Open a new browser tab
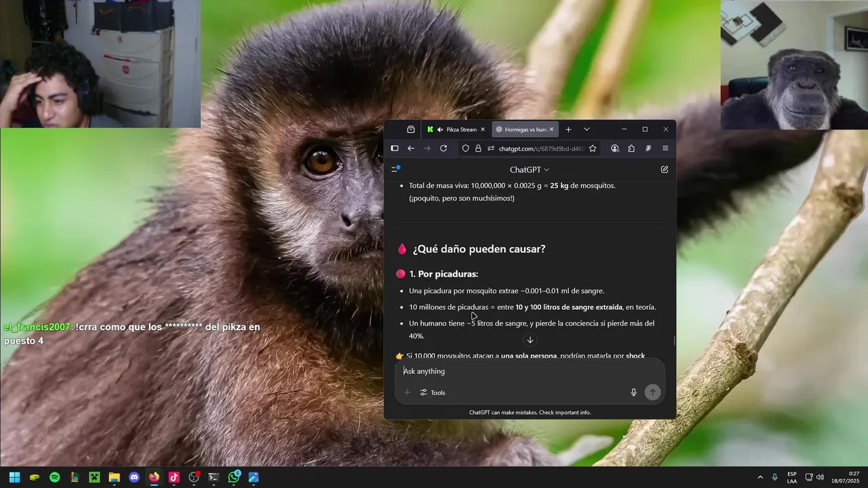Screen dimensions: 868x488 568,129
